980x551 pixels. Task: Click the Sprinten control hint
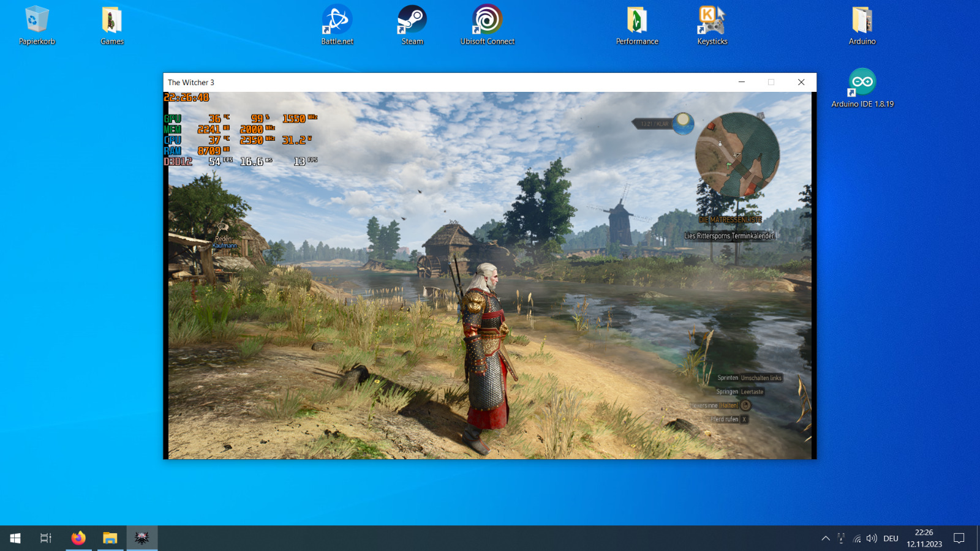[750, 378]
